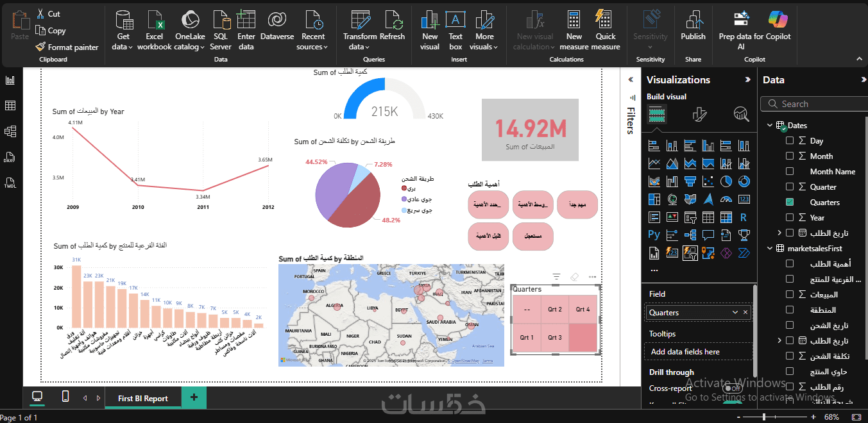The height and width of the screenshot is (423, 868).
Task: Open More visuals dropdown
Action: point(485,31)
